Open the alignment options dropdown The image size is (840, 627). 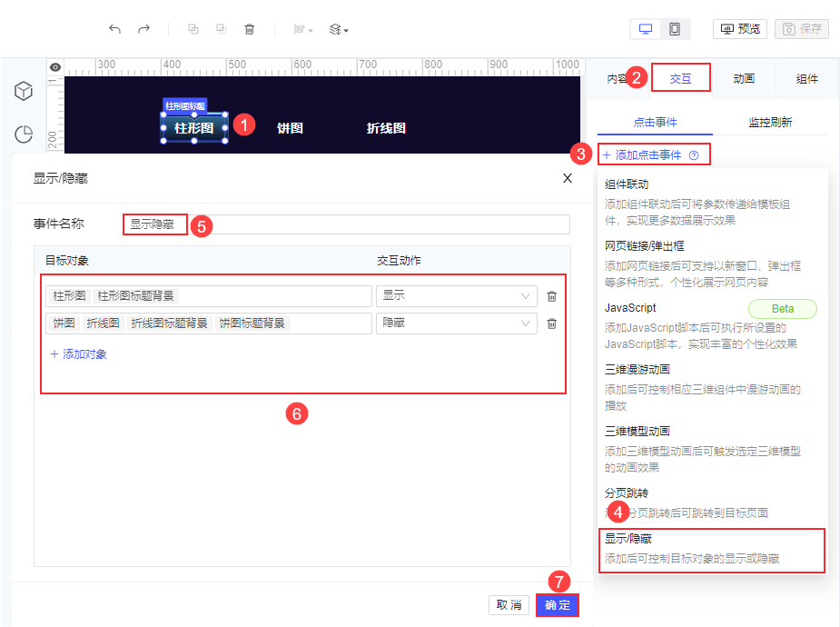click(x=303, y=29)
